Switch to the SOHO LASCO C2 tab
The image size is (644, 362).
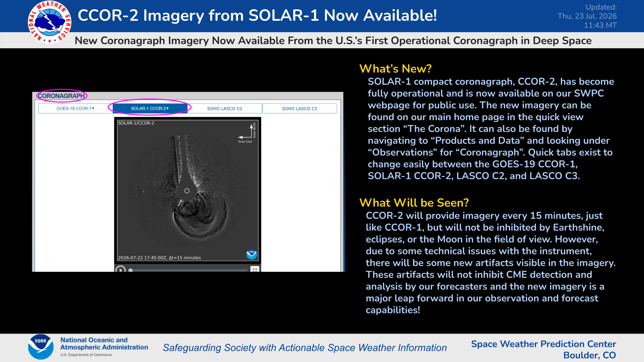[x=225, y=109]
